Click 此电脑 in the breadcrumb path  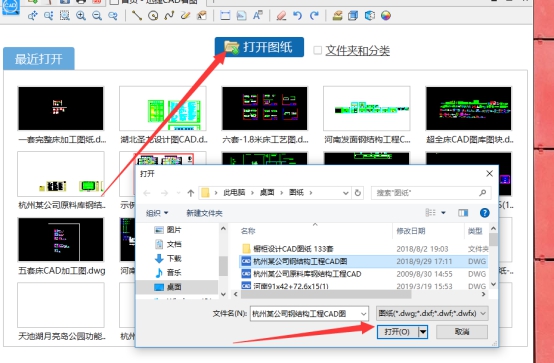pos(234,193)
